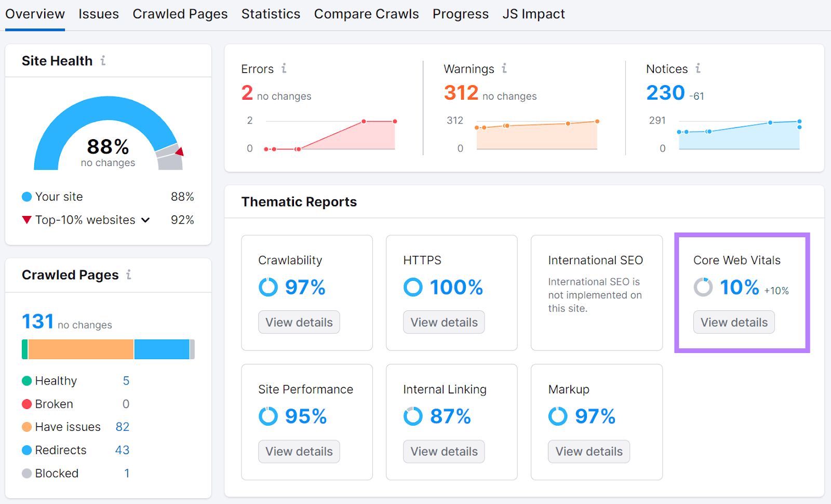Toggle the Redirects legend indicator
This screenshot has width=831, height=504.
coord(26,450)
